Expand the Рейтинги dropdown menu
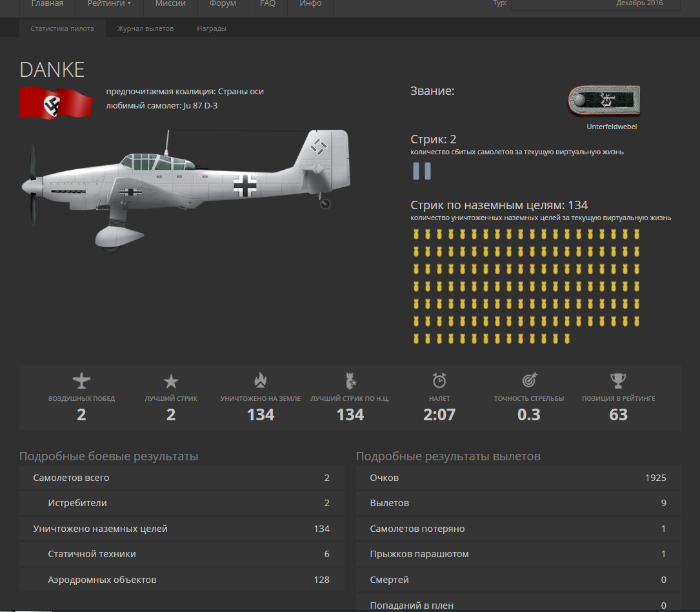The image size is (700, 612). (x=110, y=4)
